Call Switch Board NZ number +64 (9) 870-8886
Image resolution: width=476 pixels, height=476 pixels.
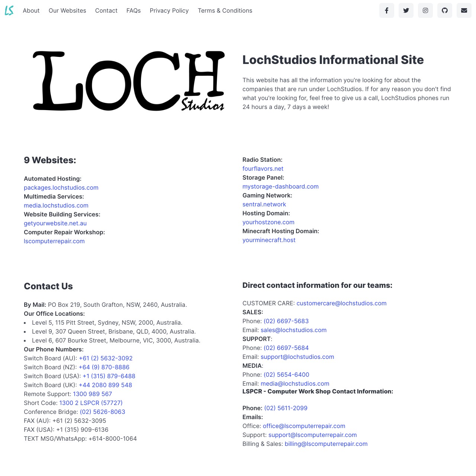pyautogui.click(x=104, y=367)
